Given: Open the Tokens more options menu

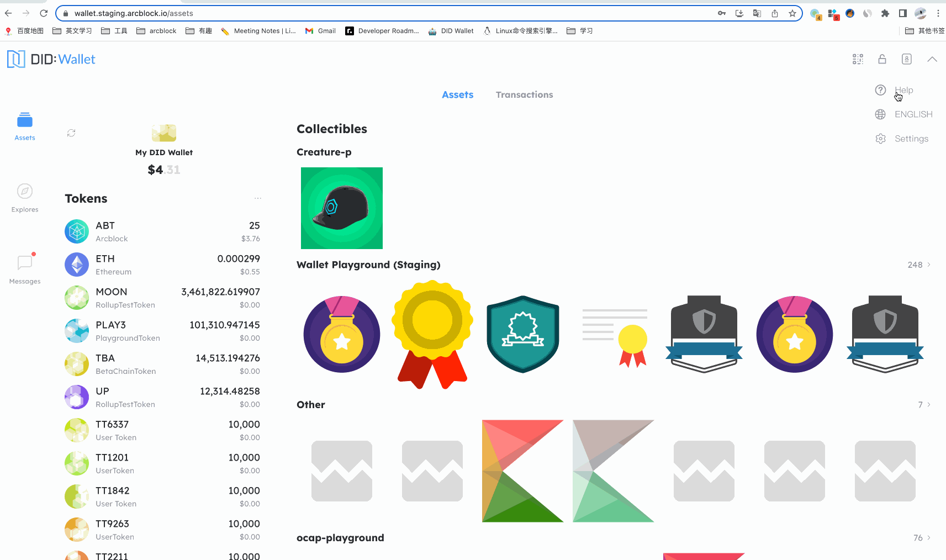Looking at the screenshot, I should tap(257, 198).
